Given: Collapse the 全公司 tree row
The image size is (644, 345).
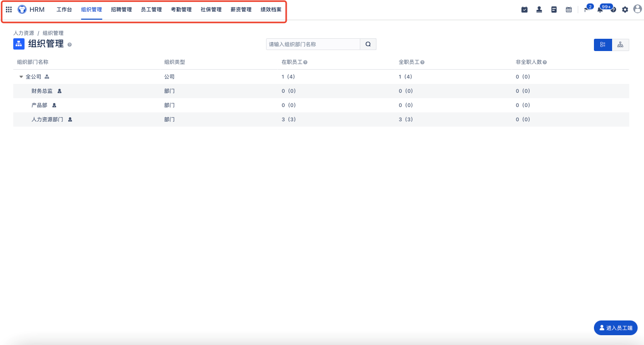Looking at the screenshot, I should click(21, 77).
